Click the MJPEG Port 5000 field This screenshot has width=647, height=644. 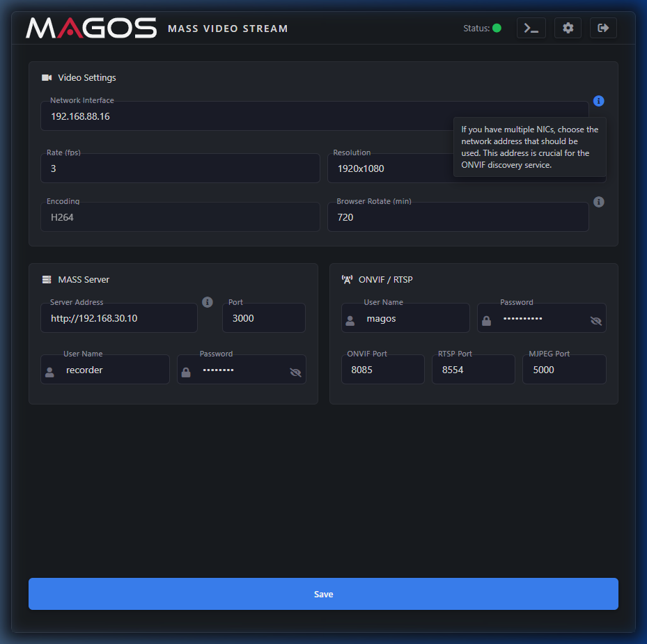[564, 370]
